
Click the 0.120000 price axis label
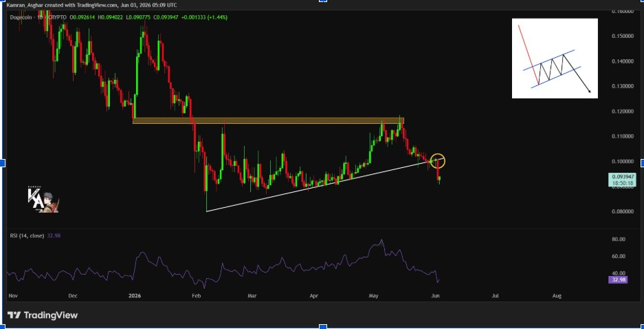[623, 112]
